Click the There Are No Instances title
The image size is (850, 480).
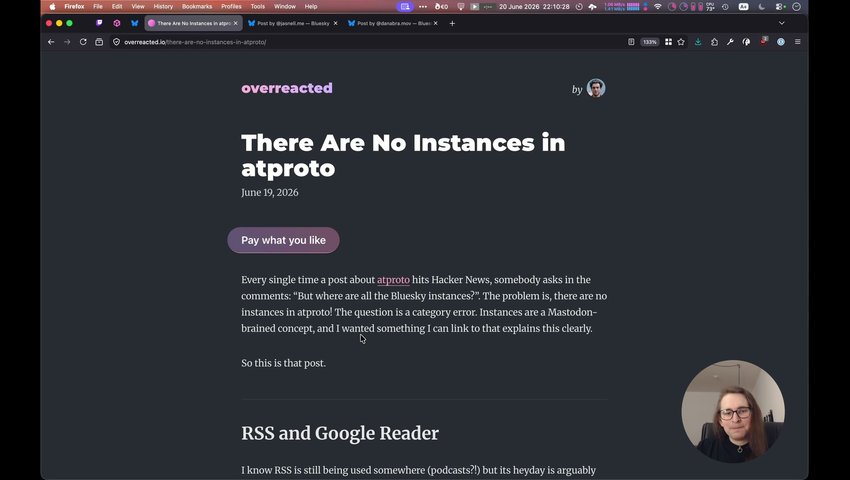click(403, 155)
